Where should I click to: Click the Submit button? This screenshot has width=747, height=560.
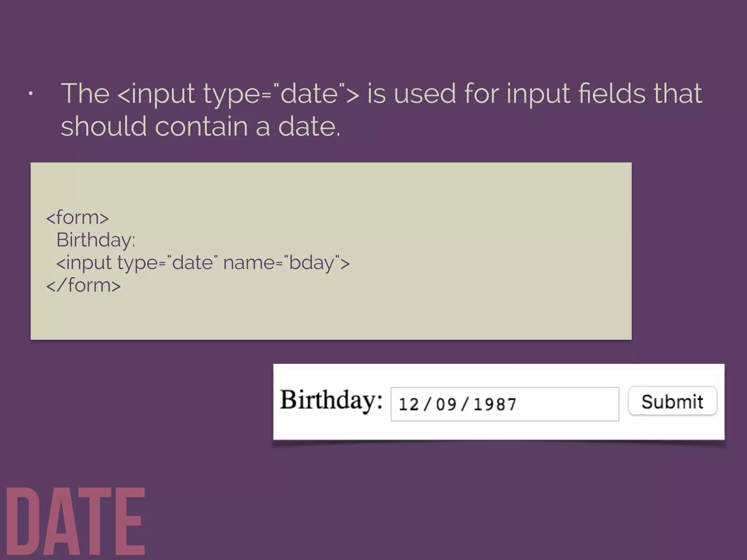click(x=672, y=401)
